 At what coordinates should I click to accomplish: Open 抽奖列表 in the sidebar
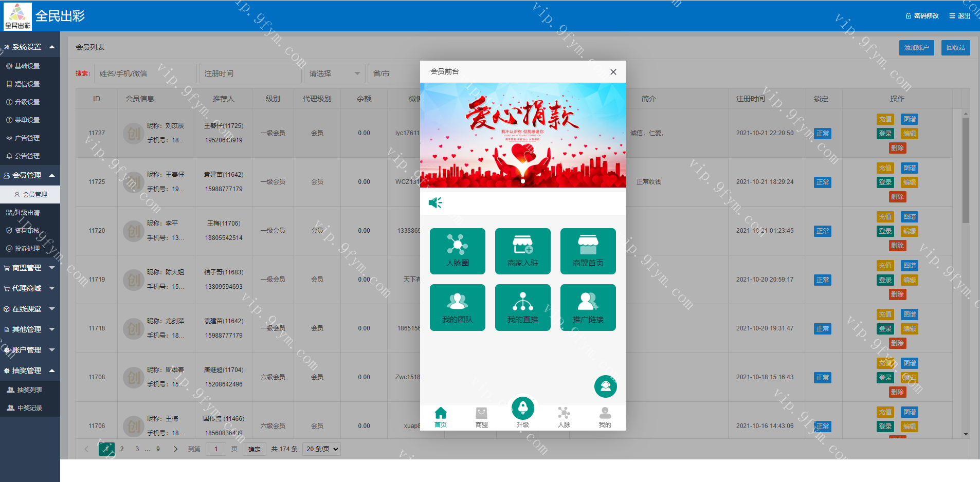(30, 389)
